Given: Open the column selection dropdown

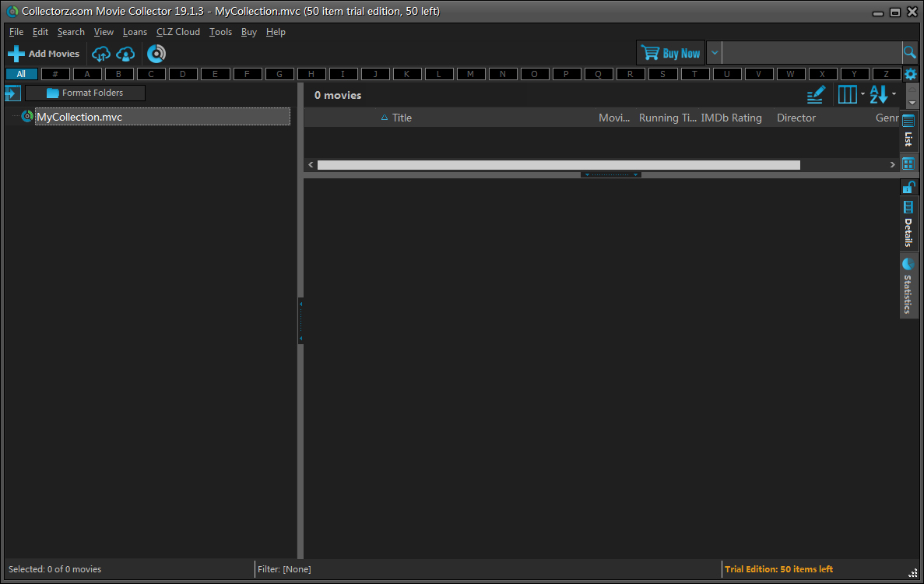Looking at the screenshot, I should (x=850, y=95).
